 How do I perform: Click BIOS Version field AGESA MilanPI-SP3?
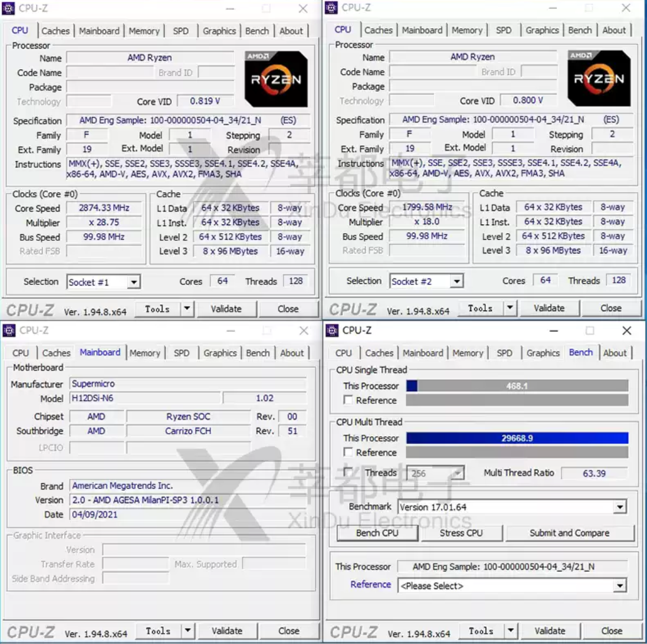click(x=188, y=500)
